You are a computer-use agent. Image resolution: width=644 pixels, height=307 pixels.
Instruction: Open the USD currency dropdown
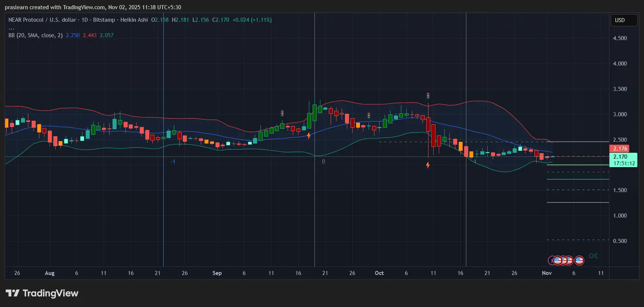624,20
